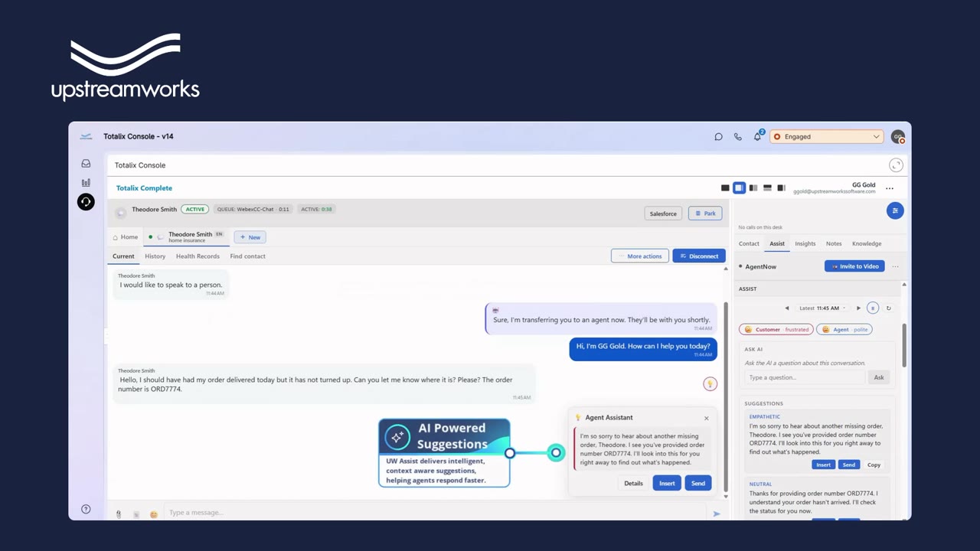The image size is (980, 551).
Task: Open the Latest 11:45 AM time dropdown
Action: (822, 308)
